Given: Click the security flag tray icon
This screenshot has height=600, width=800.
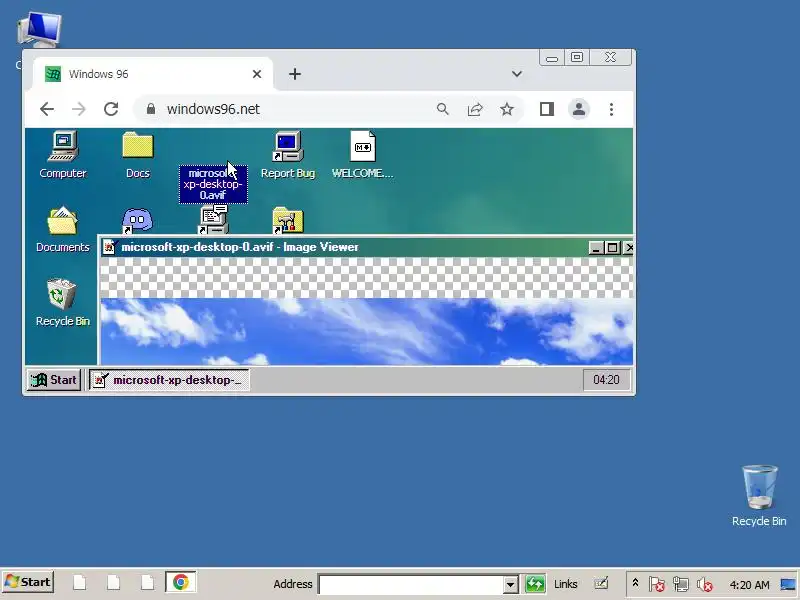Looking at the screenshot, I should click(x=657, y=584).
